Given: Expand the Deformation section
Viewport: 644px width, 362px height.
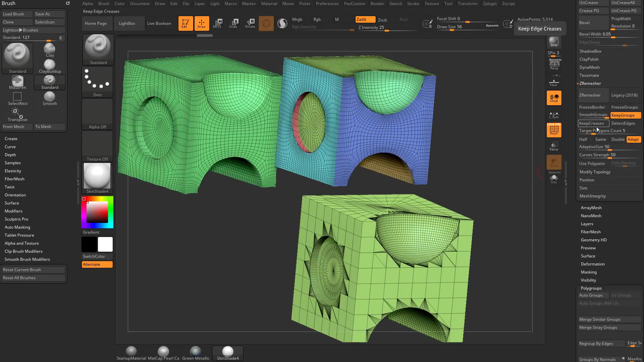Looking at the screenshot, I should 592,264.
